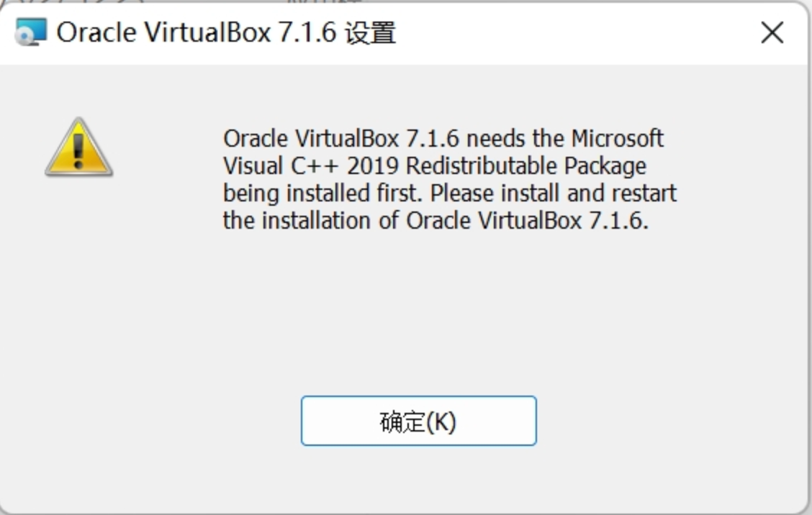
Task: Click the yellow warning triangle icon
Action: 78,148
